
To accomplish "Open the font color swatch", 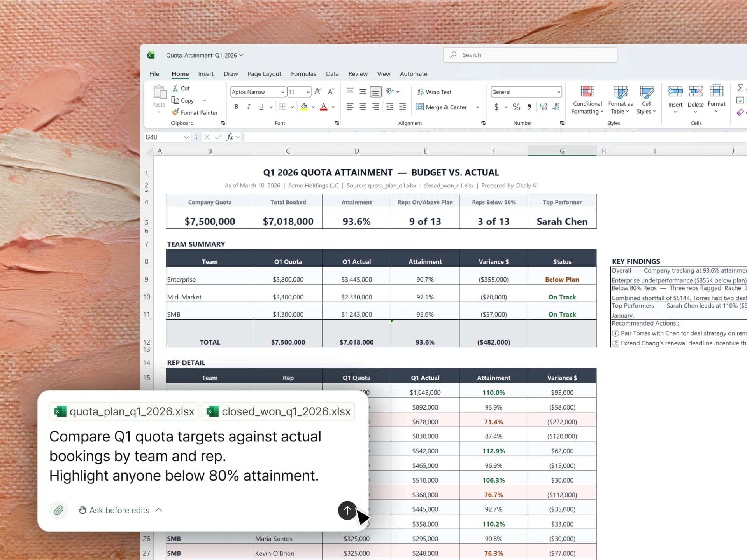I will coord(323,107).
